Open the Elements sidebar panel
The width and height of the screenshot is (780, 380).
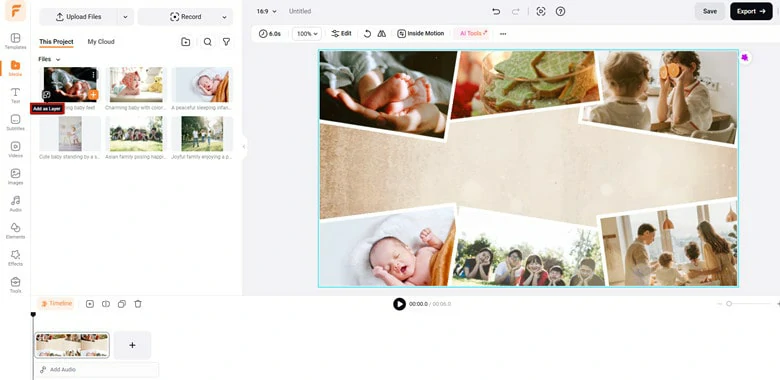click(x=15, y=231)
